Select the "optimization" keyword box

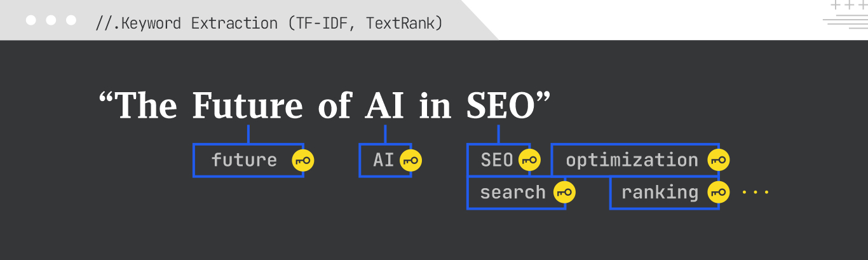[x=631, y=160]
